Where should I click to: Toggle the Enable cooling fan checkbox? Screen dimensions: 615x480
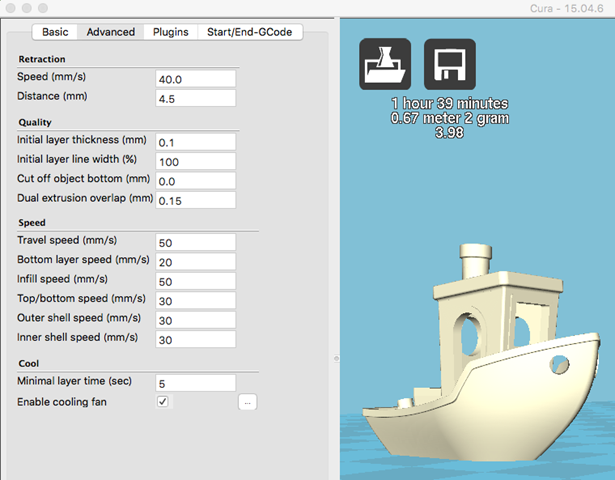[163, 402]
